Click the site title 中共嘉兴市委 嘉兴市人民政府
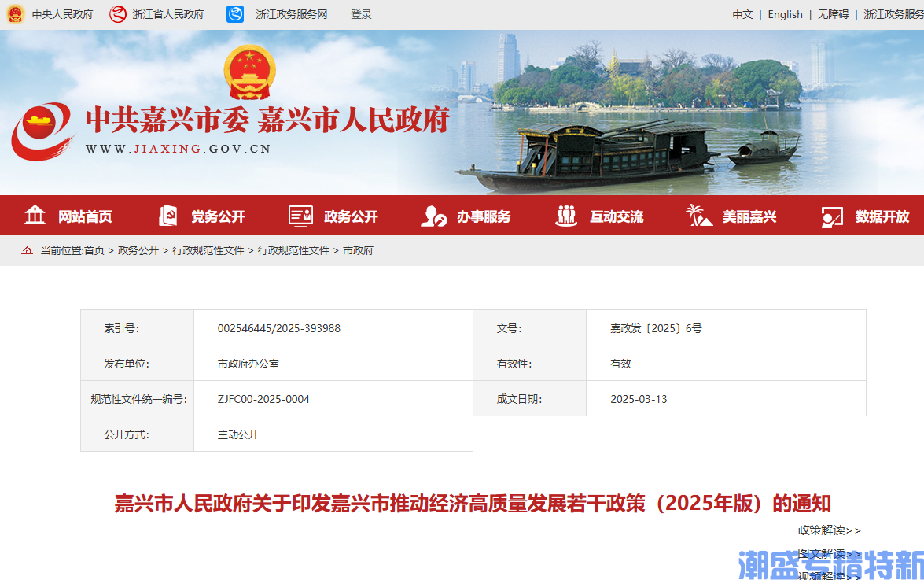The height and width of the screenshot is (580, 924). pyautogui.click(x=267, y=120)
